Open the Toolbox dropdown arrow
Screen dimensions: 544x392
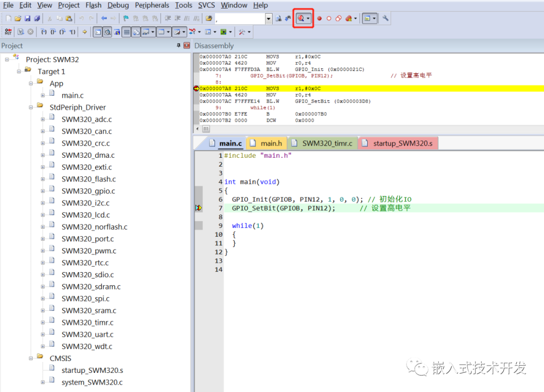tap(249, 32)
